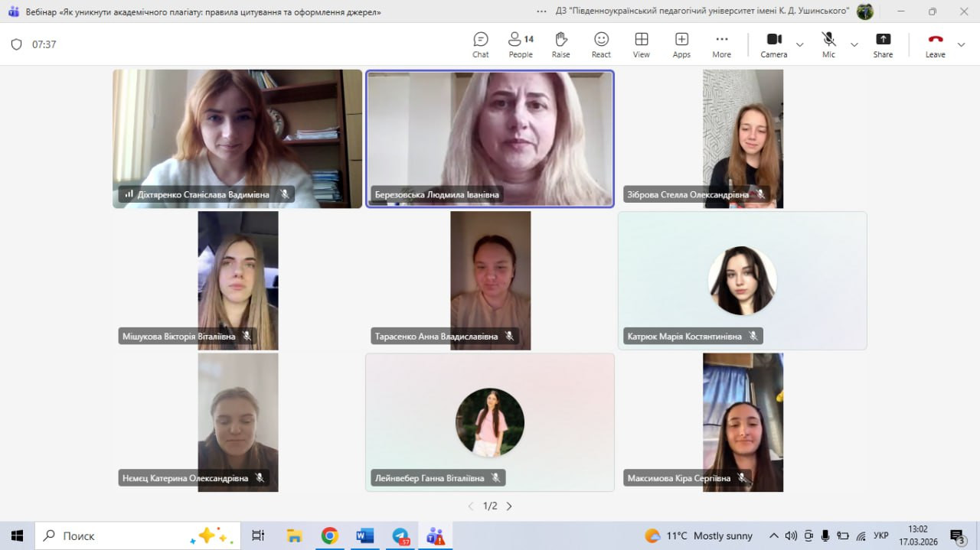
Task: Click the shield security icon
Action: pyautogui.click(x=16, y=44)
